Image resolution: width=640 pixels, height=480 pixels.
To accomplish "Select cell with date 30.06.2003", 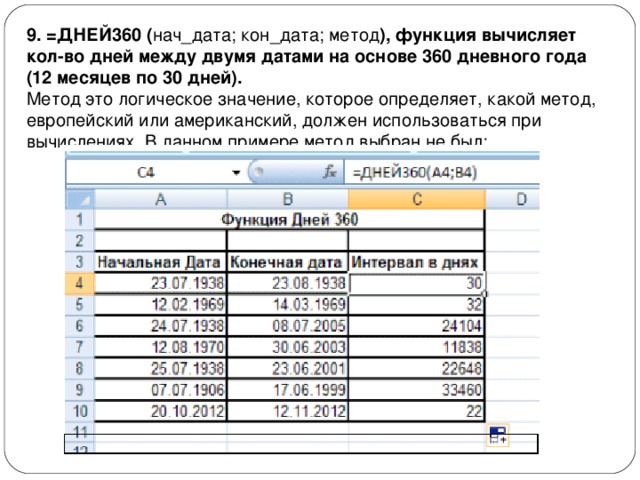I will click(288, 347).
